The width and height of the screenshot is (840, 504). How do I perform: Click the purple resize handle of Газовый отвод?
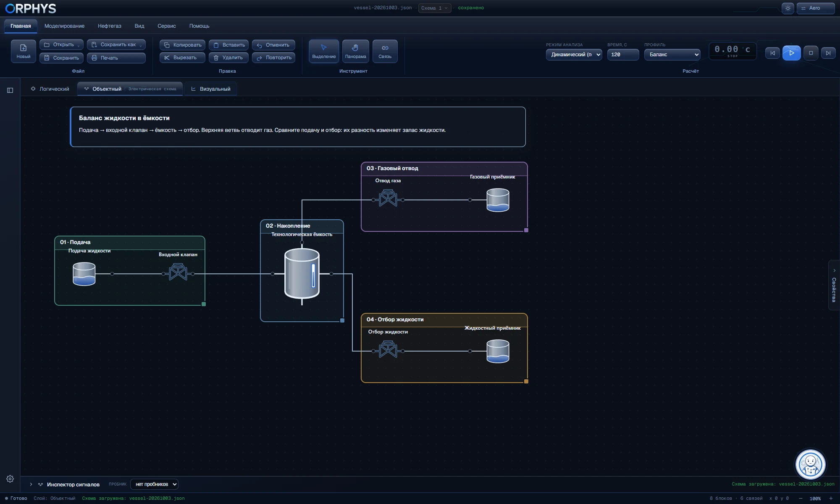[526, 230]
